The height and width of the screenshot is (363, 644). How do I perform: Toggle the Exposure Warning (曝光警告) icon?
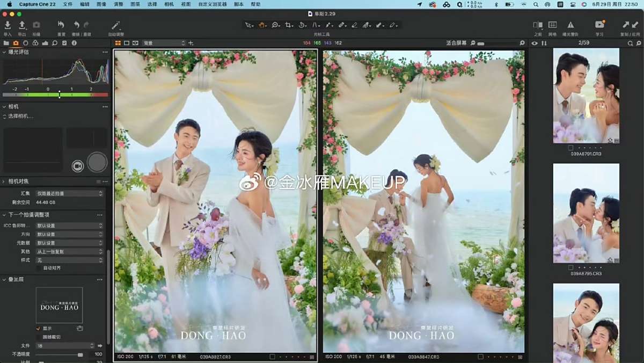[x=570, y=25]
